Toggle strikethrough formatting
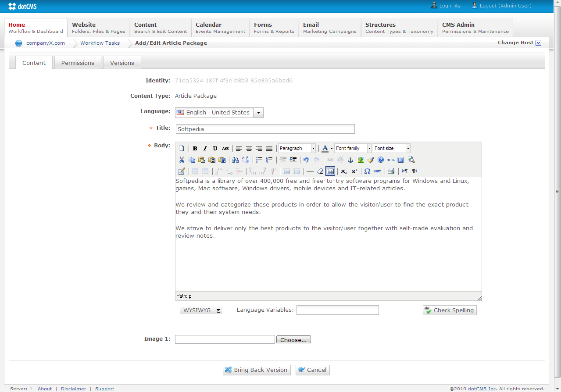Viewport: 561px width, 392px height. coord(225,148)
